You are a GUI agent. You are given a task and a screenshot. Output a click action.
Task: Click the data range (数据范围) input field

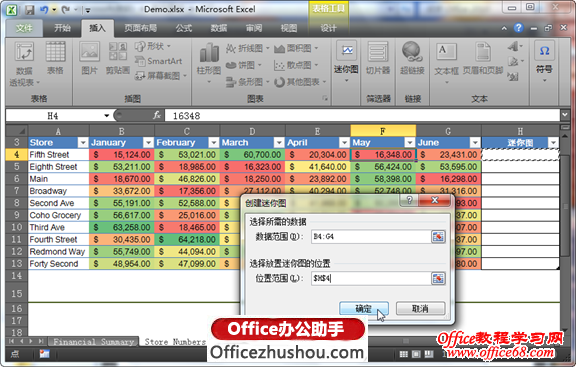point(371,237)
